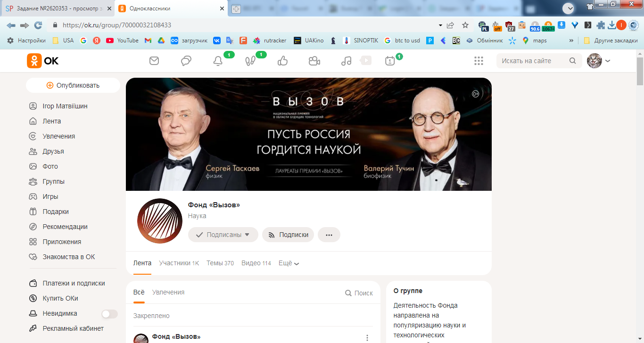
Task: Open Messages envelope icon
Action: coord(154,61)
